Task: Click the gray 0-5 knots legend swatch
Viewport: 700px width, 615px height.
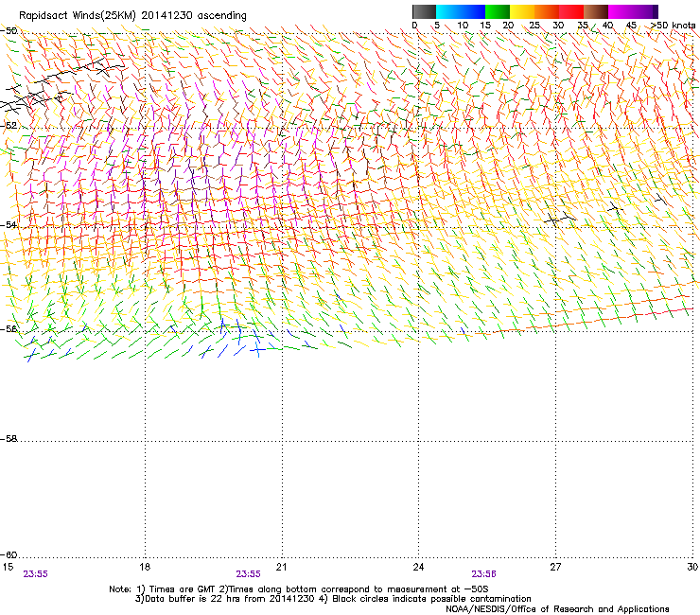Action: 424,11
